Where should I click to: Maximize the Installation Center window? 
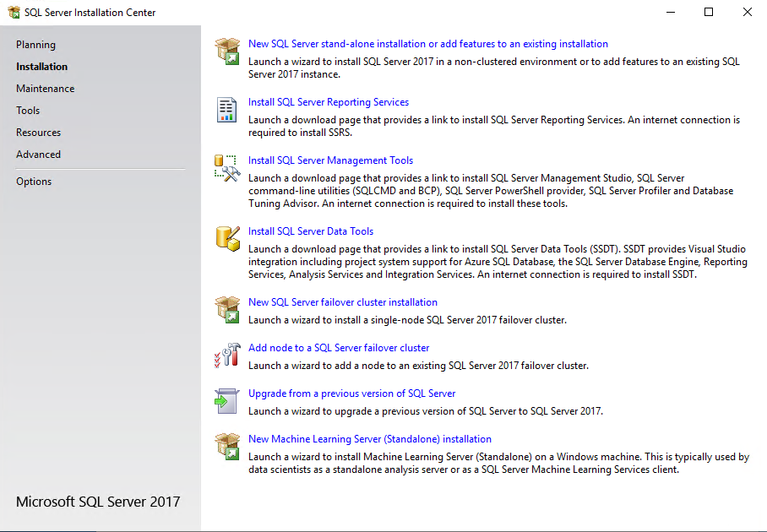click(709, 12)
